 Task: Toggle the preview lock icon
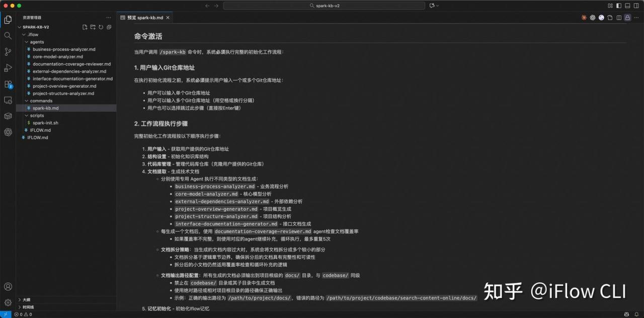pyautogui.click(x=627, y=18)
